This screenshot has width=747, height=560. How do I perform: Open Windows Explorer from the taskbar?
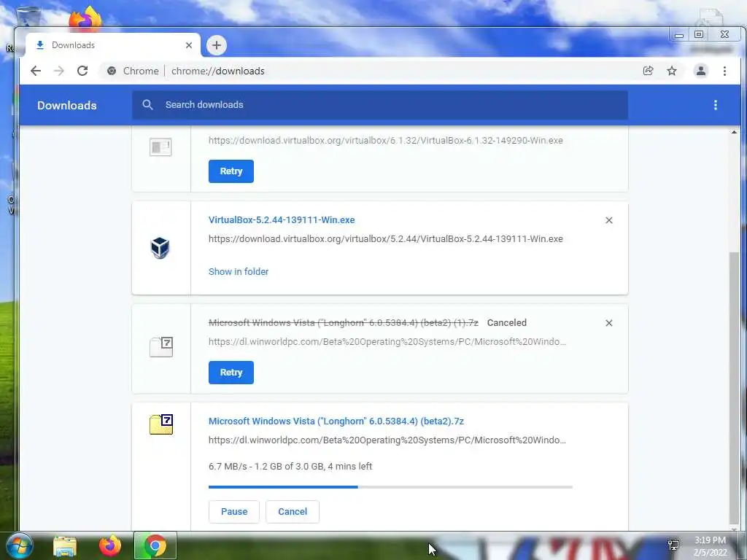tap(65, 546)
